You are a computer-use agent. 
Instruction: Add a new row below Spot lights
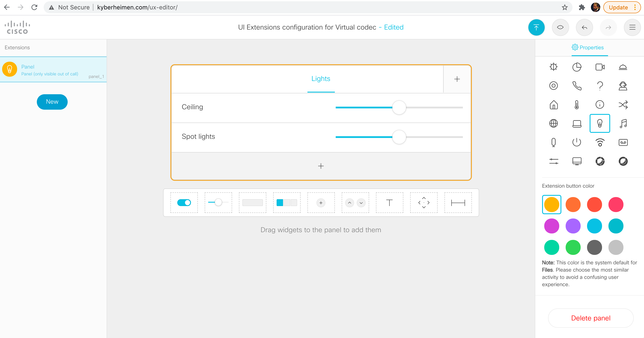[x=321, y=166]
